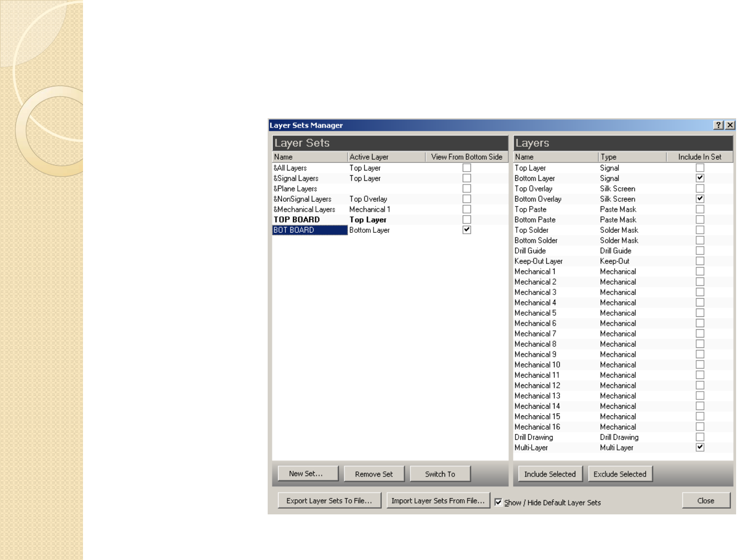The height and width of the screenshot is (560, 747).
Task: Check View From Bottom Side for &Plane Layers
Action: (x=467, y=189)
